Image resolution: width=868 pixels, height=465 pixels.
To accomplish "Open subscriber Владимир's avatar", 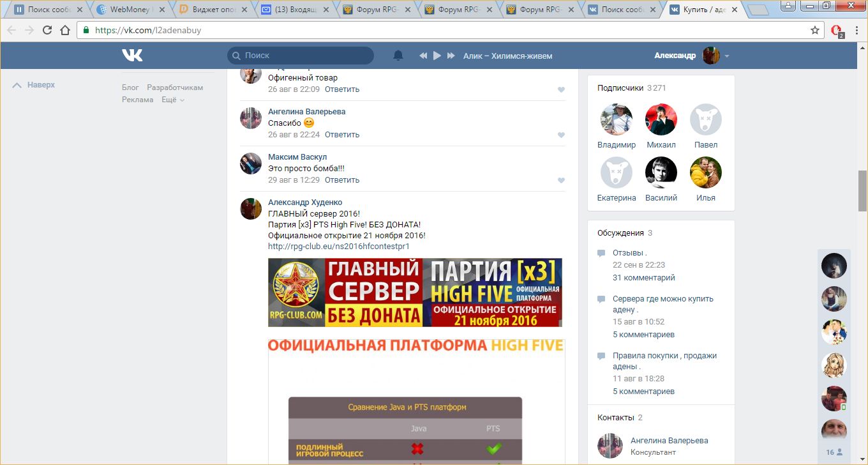I will click(x=617, y=119).
